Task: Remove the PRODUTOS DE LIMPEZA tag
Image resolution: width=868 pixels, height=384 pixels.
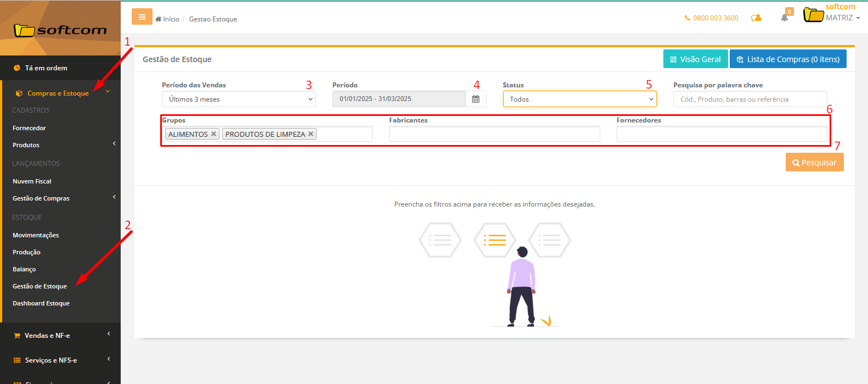Action: 311,134
